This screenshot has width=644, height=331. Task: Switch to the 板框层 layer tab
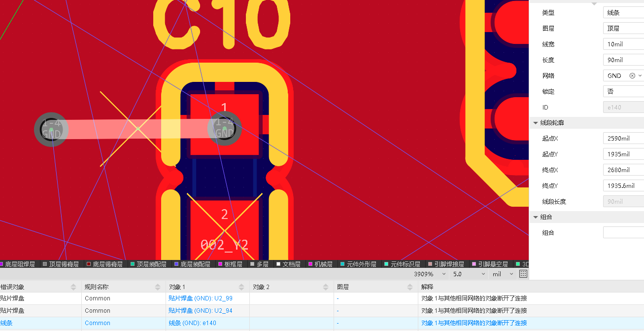(x=233, y=264)
